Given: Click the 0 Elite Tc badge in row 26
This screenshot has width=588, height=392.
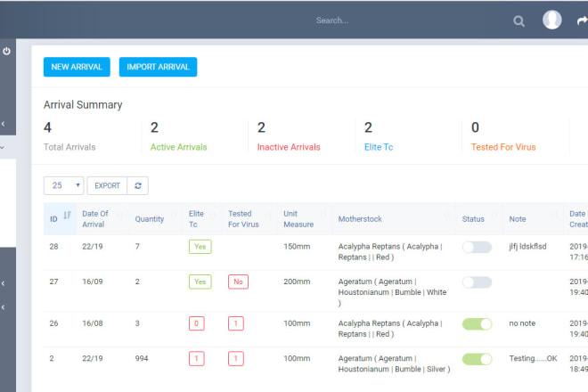Looking at the screenshot, I should coord(197,323).
